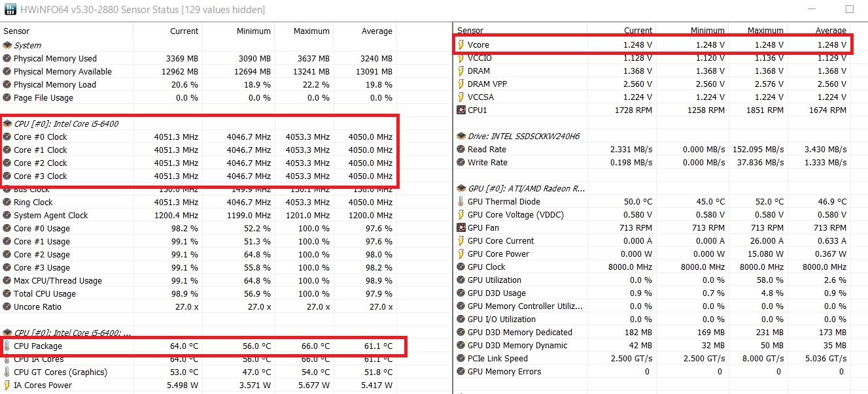868x394 pixels.
Task: Click the CPU GT Cores thermometer icon
Action: click(7, 372)
